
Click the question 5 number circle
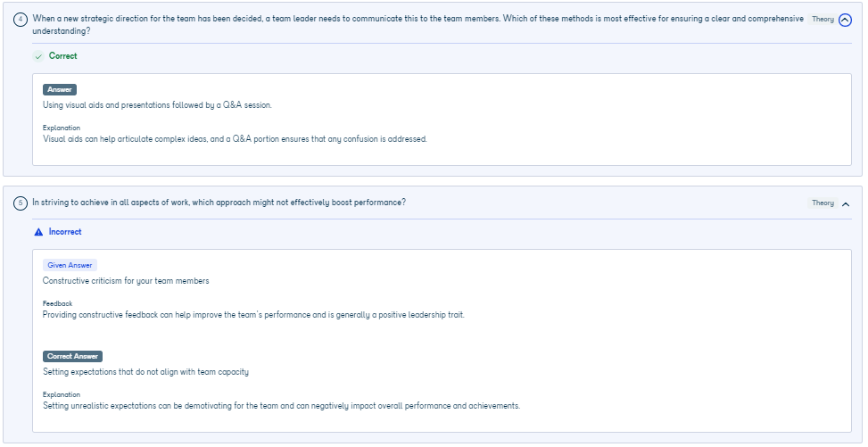pyautogui.click(x=21, y=203)
